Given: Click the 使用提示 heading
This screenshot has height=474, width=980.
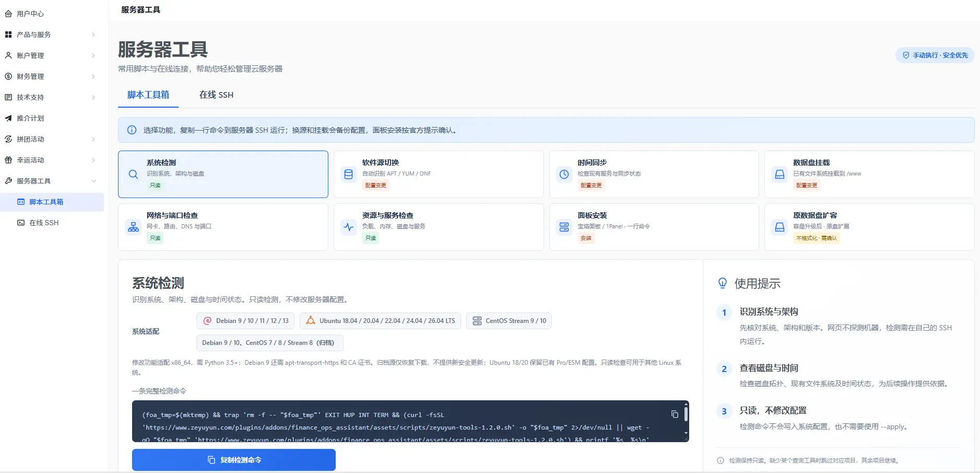Looking at the screenshot, I should click(x=757, y=284).
